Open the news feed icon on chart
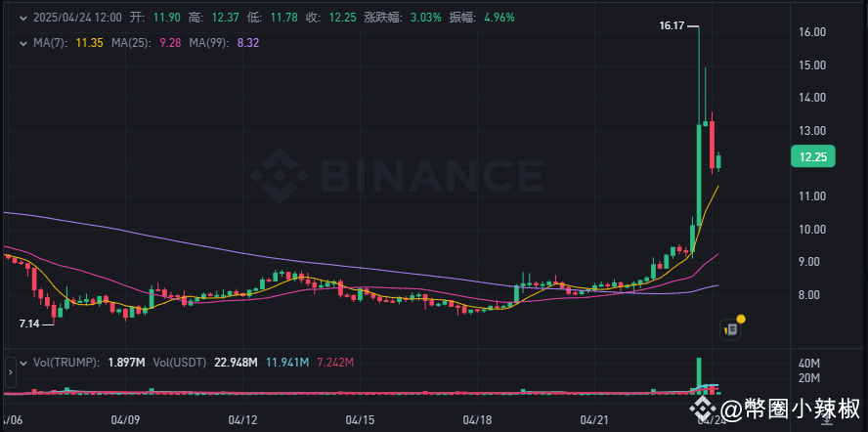The width and height of the screenshot is (868, 432). click(731, 329)
